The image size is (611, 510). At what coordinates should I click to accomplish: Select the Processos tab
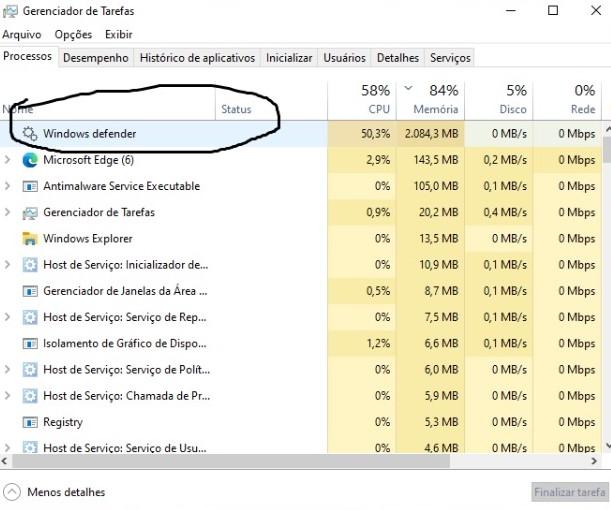coord(28,56)
